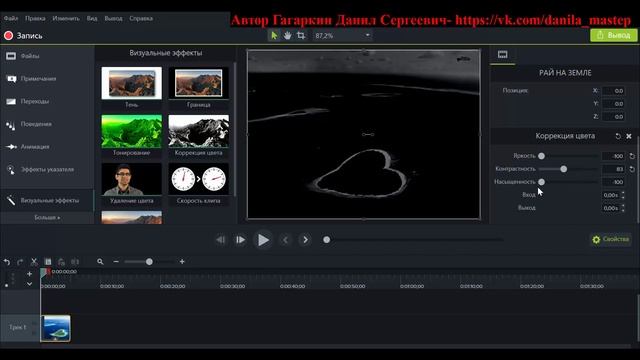This screenshot has width=640, height=360.
Task: Open the Изменить menu
Action: [66, 18]
